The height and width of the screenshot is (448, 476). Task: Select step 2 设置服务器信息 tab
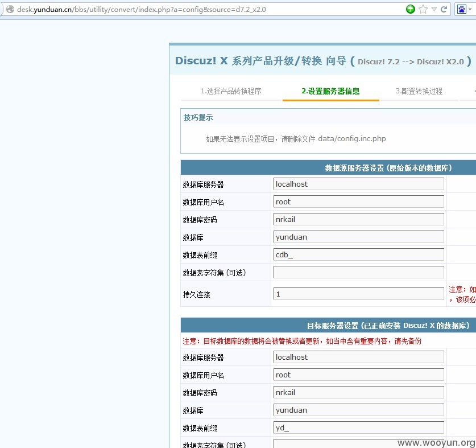click(x=330, y=91)
